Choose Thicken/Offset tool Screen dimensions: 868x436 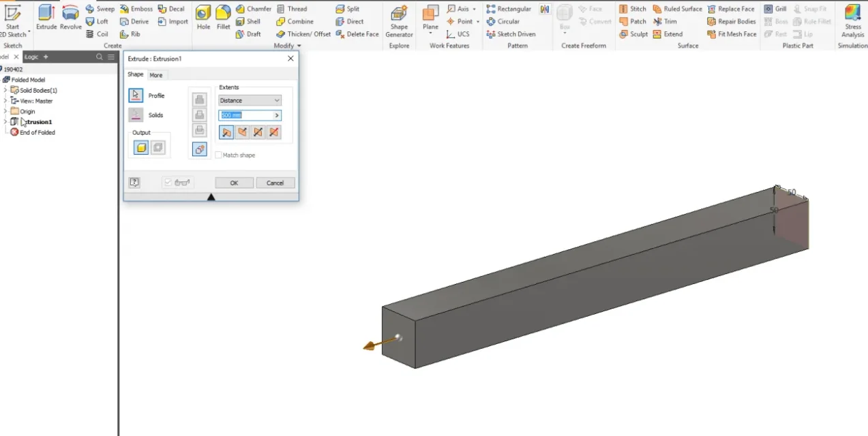click(303, 33)
